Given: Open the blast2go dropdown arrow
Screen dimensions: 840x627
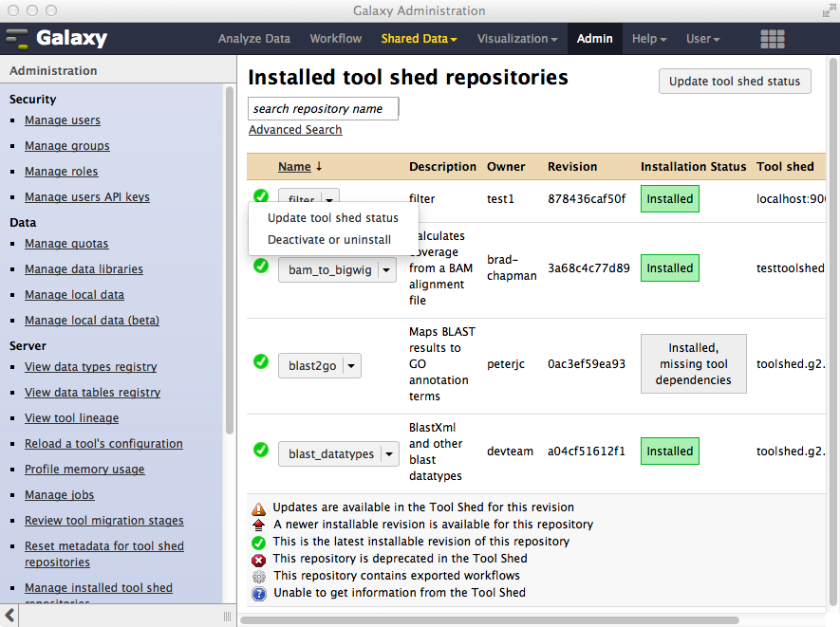Looking at the screenshot, I should (351, 366).
